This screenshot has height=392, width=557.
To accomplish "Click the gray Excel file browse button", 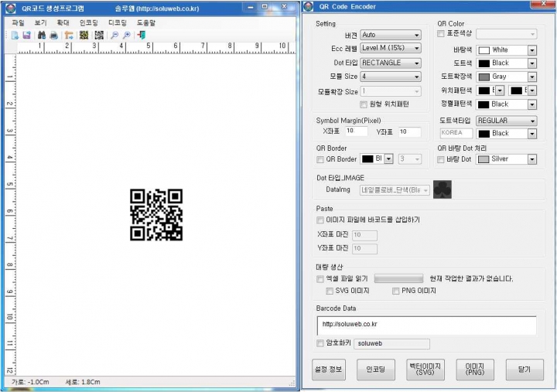I will click(x=399, y=278).
